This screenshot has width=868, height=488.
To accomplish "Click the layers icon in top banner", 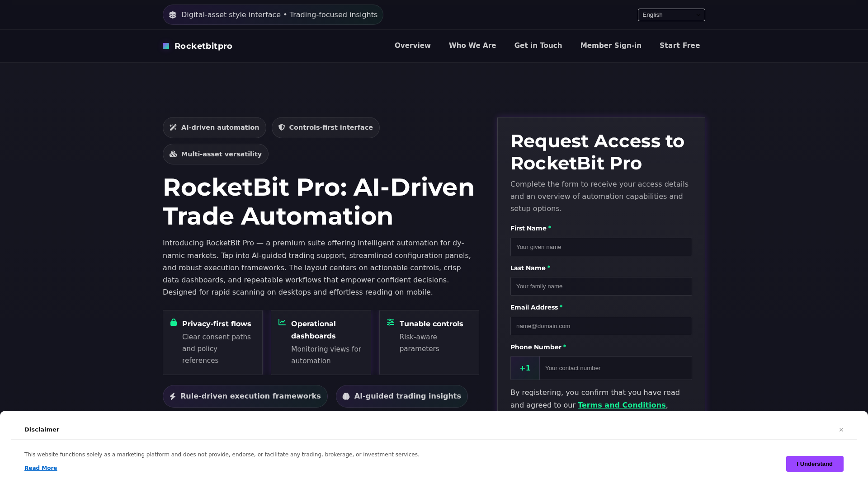I will [173, 15].
